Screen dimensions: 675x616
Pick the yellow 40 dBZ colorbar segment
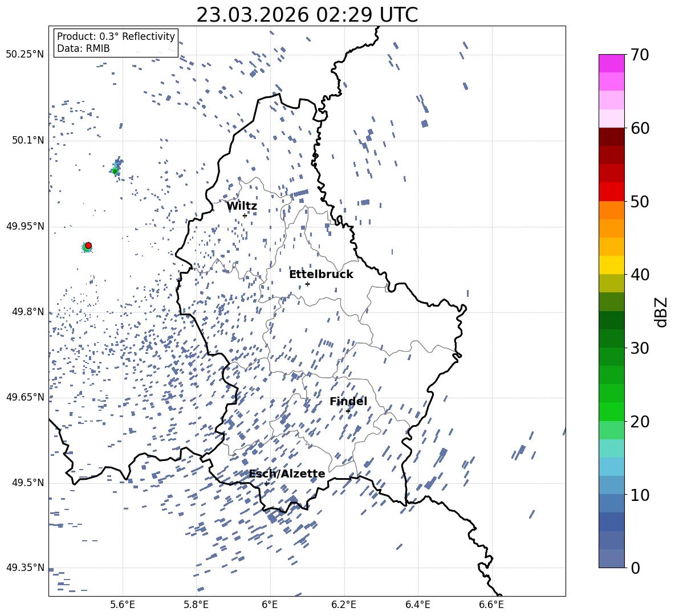click(612, 265)
